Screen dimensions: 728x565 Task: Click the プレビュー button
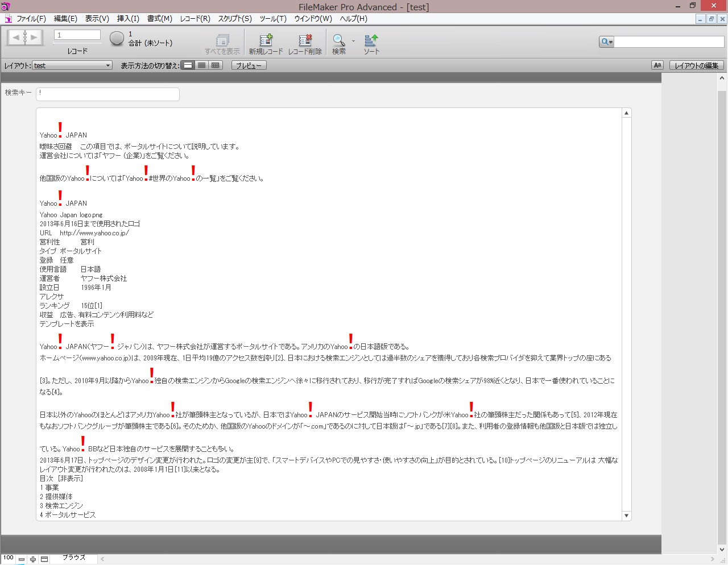249,65
